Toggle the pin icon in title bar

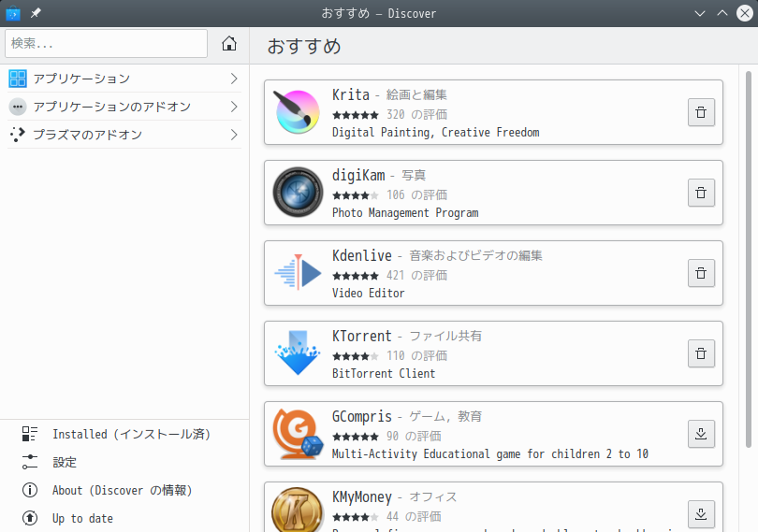[x=36, y=13]
